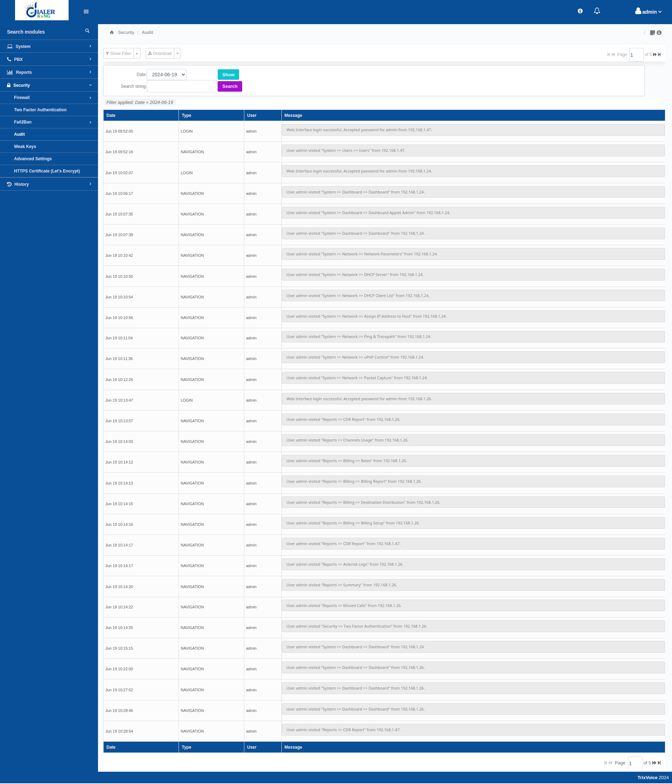Go to next page, bottom pager
Image resolution: width=672 pixels, height=784 pixels.
pyautogui.click(x=654, y=763)
